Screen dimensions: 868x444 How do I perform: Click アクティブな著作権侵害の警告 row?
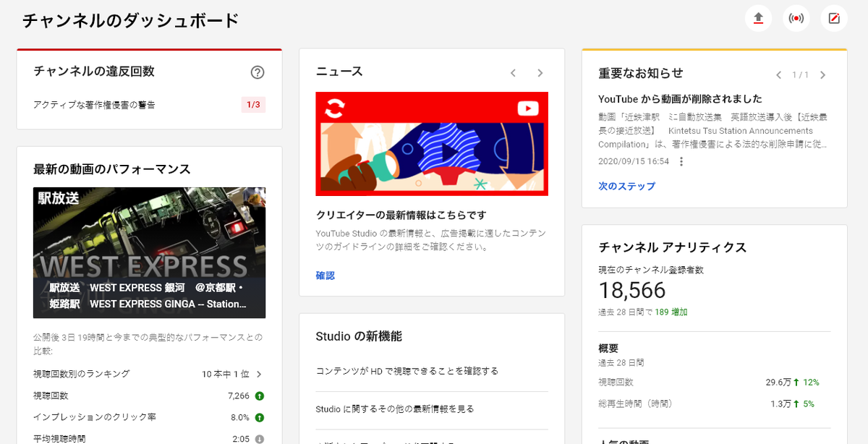(x=149, y=105)
